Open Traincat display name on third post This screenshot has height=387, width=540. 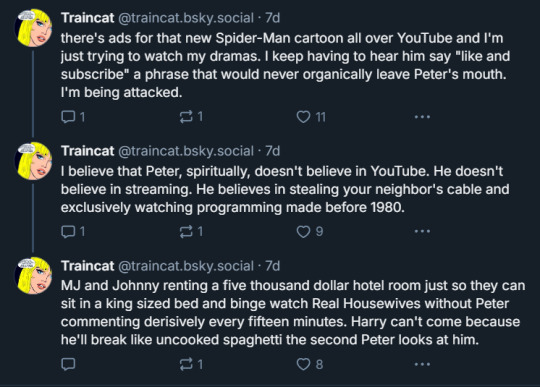point(87,266)
